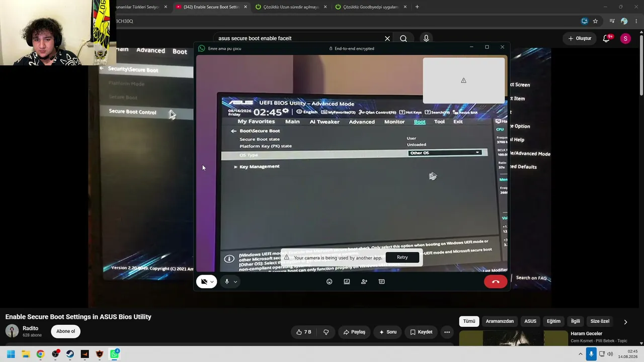Open more actions under the video
Viewport: 644px width, 362px height.
[x=447, y=332]
